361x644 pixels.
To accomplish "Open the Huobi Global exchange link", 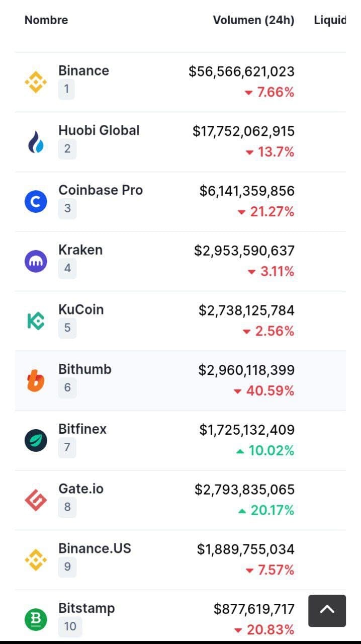I will tap(99, 130).
